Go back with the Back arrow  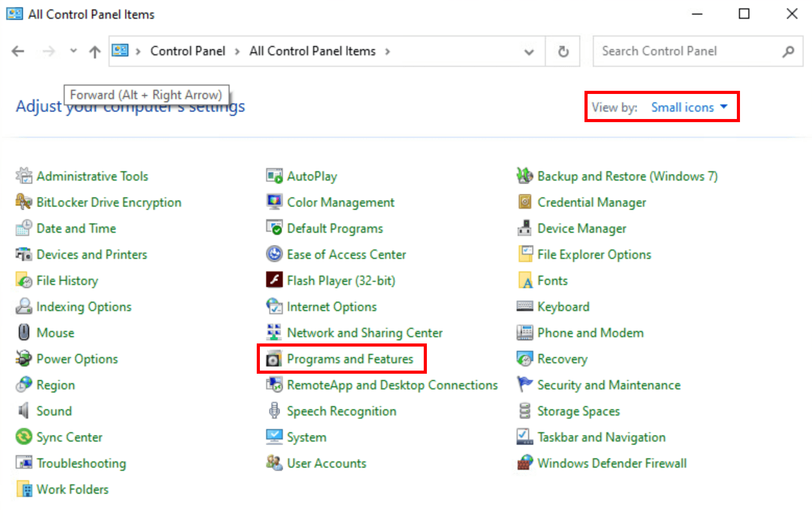tap(18, 51)
